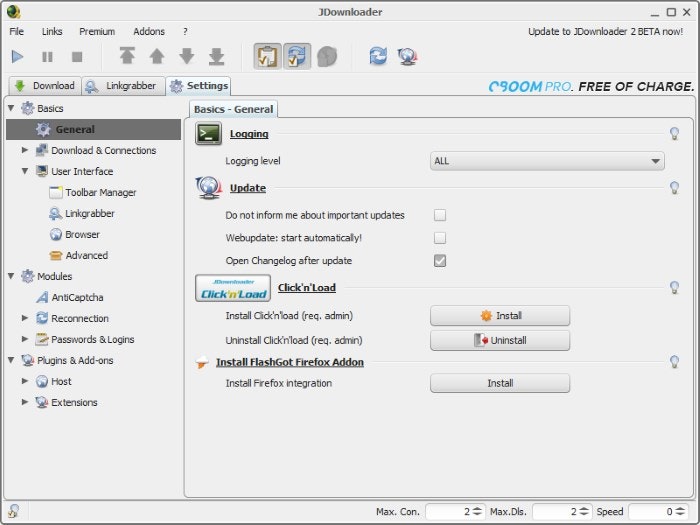Show help bulb for Logging section
This screenshot has width=700, height=525.
click(x=674, y=133)
